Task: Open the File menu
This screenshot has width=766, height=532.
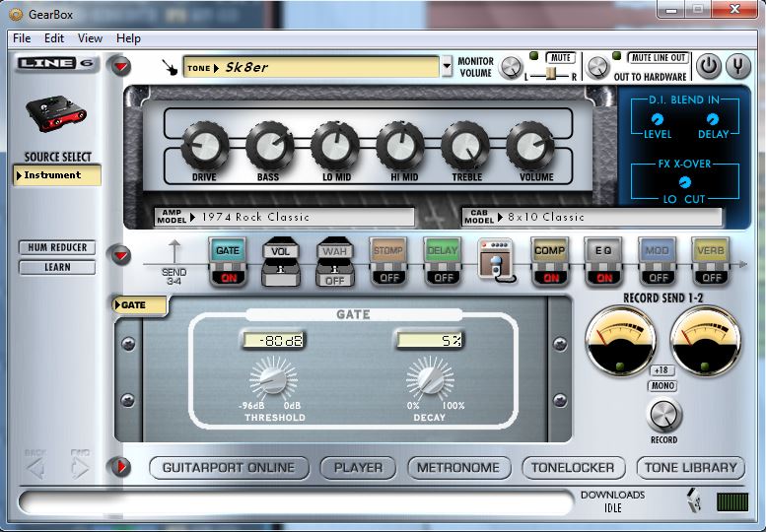Action: (22, 38)
